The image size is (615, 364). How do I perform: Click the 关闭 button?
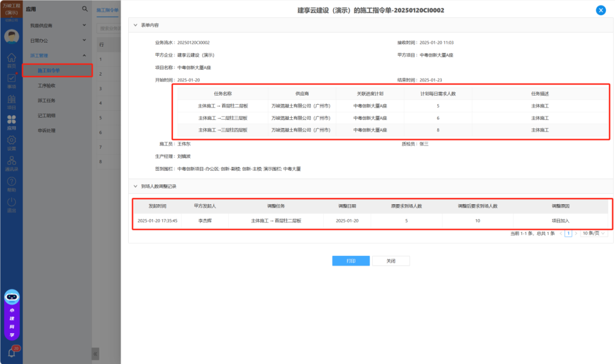click(391, 260)
